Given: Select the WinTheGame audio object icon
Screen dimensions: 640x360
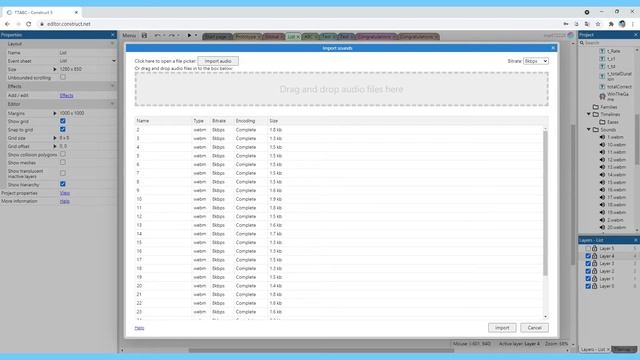Looking at the screenshot, I should [x=602, y=96].
